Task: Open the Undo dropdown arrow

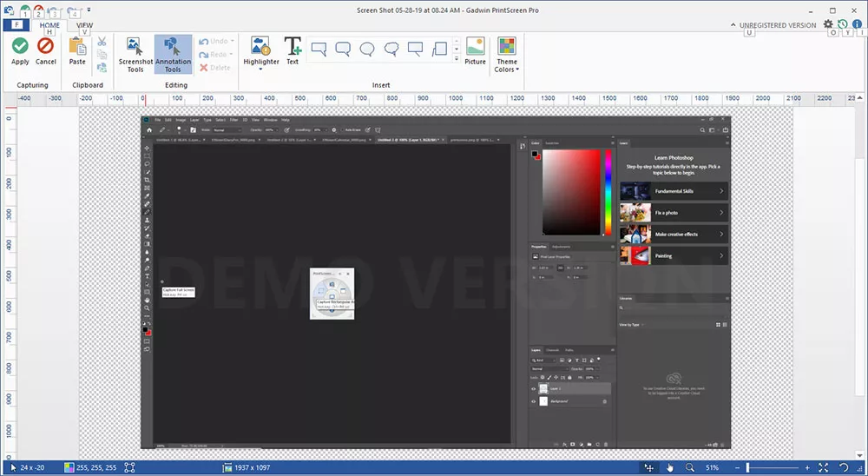Action: click(233, 41)
